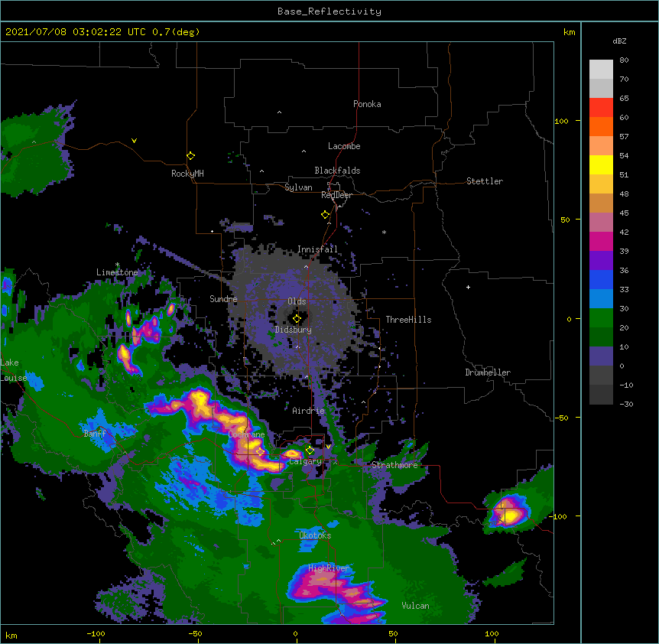Click the Banff label
659x644 pixels.
click(95, 434)
